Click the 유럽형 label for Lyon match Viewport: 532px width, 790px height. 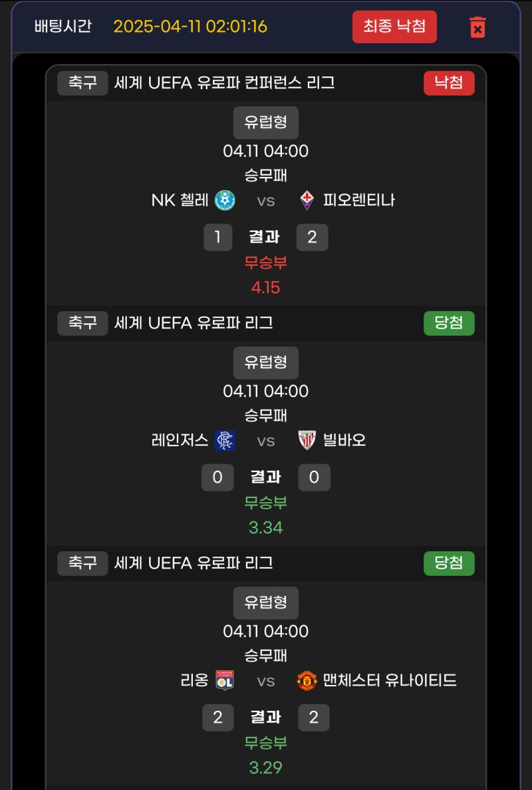click(266, 602)
